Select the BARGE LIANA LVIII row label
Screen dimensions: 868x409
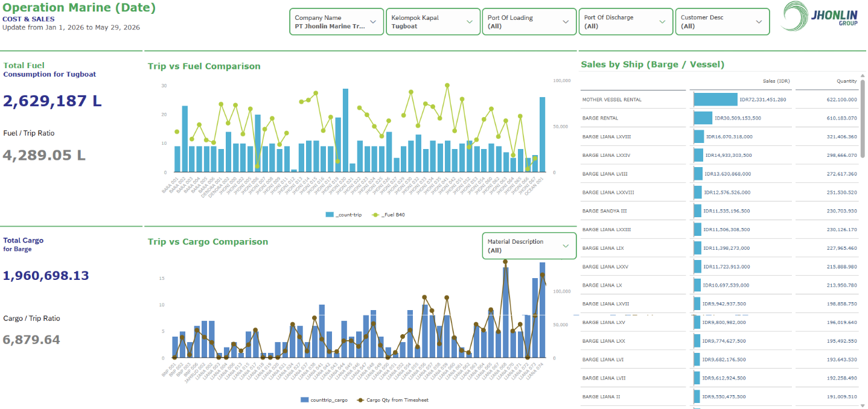pyautogui.click(x=605, y=174)
